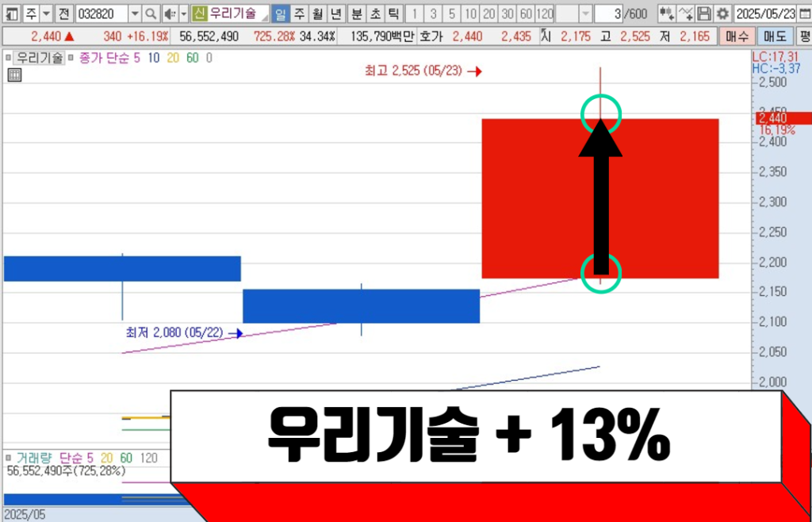Select the 1 interval button
The image size is (812, 522).
(x=414, y=13)
